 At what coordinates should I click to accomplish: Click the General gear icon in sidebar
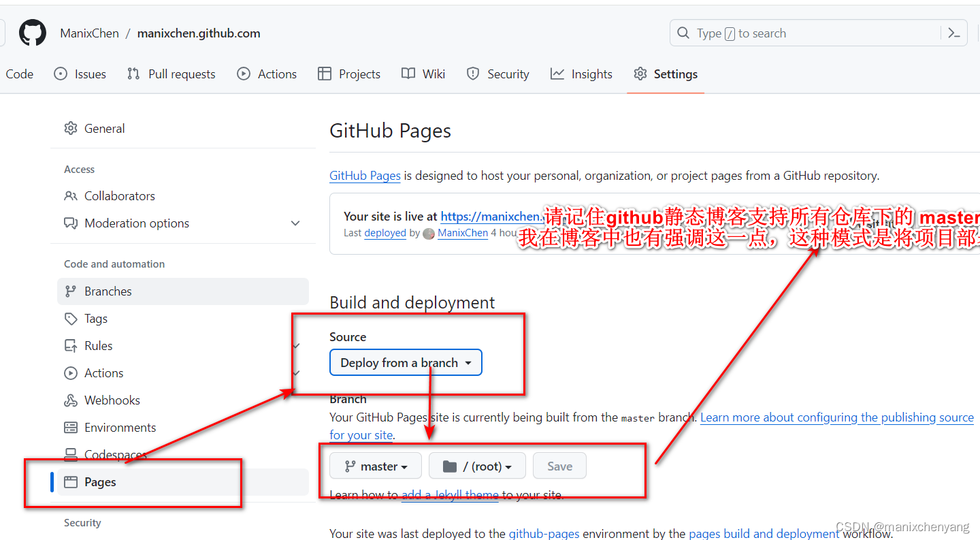[71, 128]
